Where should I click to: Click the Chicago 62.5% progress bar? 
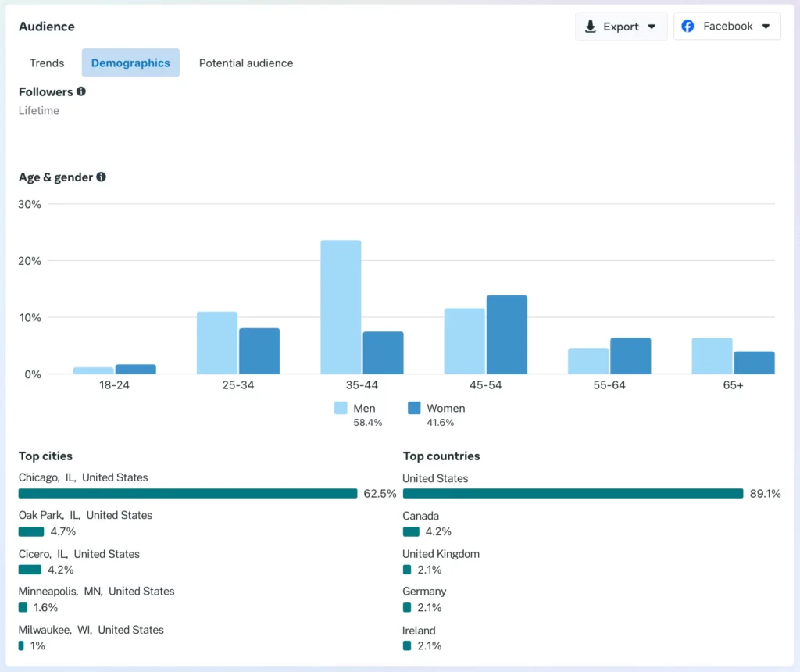tap(187, 493)
